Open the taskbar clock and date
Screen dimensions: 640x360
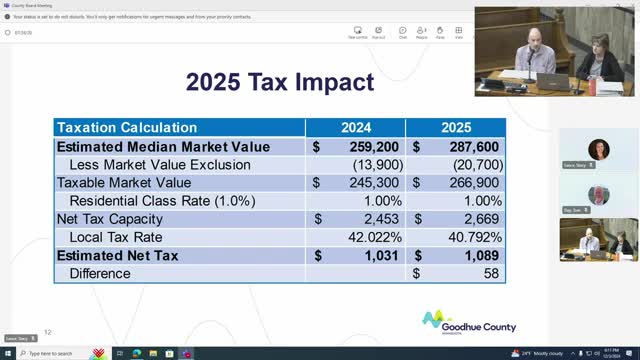[x=612, y=353]
